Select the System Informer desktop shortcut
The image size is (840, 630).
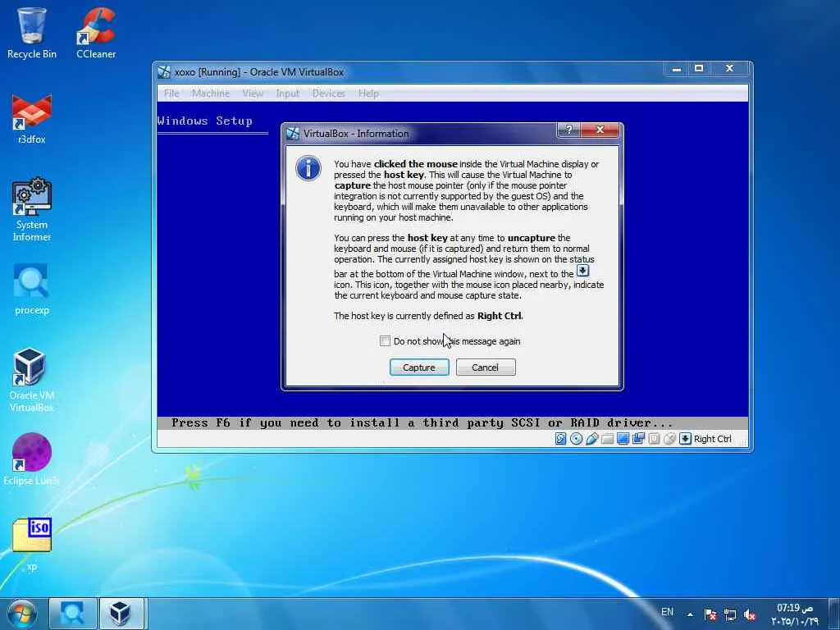[32, 209]
